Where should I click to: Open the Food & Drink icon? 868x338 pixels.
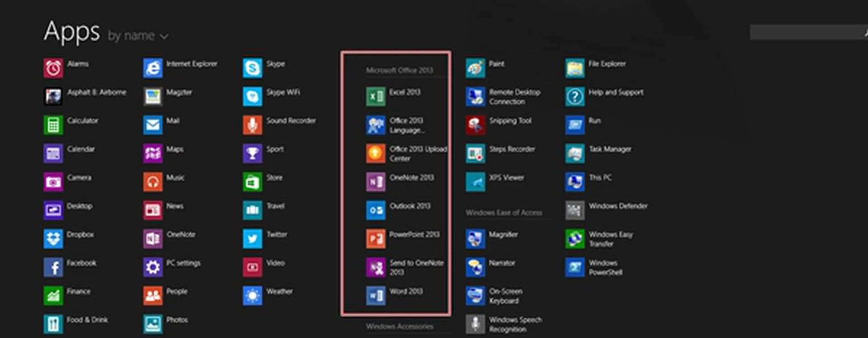click(53, 324)
